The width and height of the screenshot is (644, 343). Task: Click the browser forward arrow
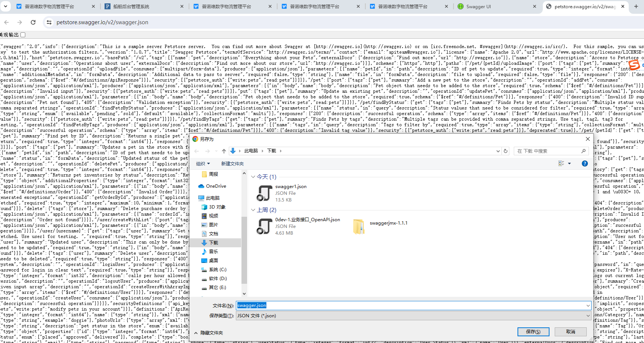point(20,22)
